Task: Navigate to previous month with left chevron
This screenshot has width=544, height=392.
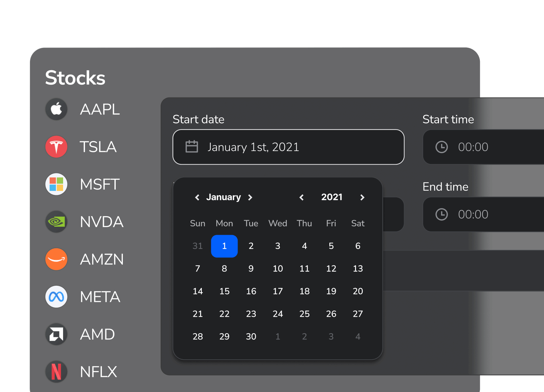Action: (197, 197)
